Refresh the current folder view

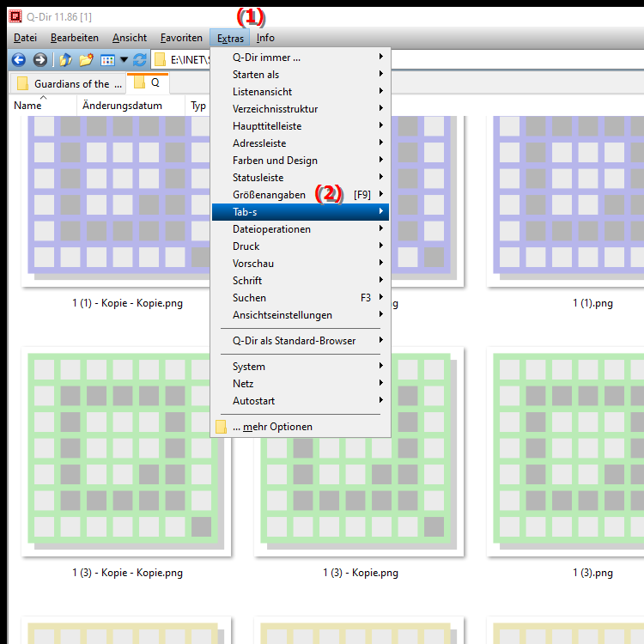[x=140, y=60]
